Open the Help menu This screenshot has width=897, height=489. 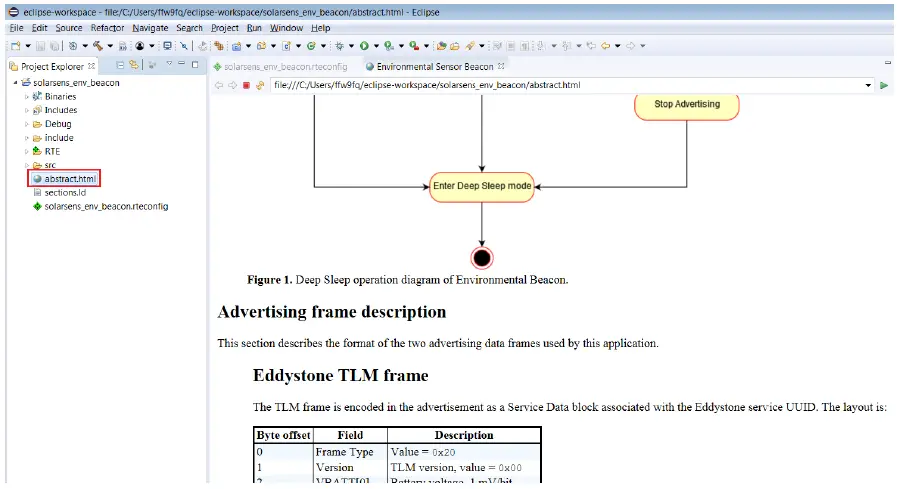pyautogui.click(x=320, y=27)
